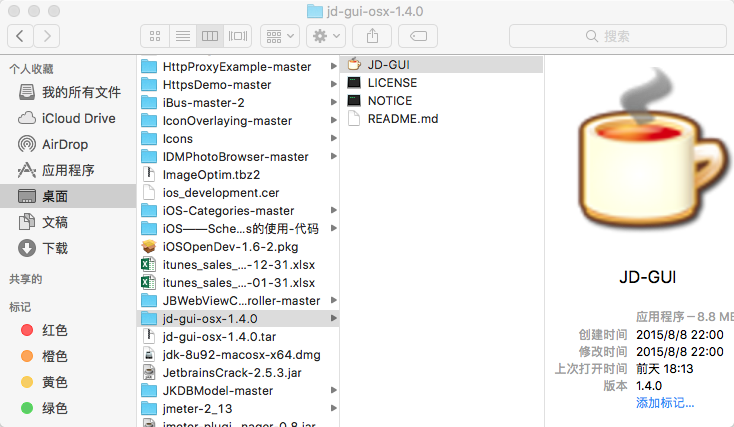Select the JKDBModel-master folder icon
734x427 pixels.
[x=149, y=390]
